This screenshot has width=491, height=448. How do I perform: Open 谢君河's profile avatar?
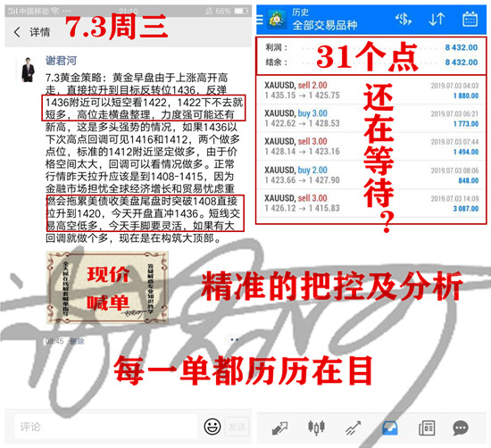[x=29, y=70]
